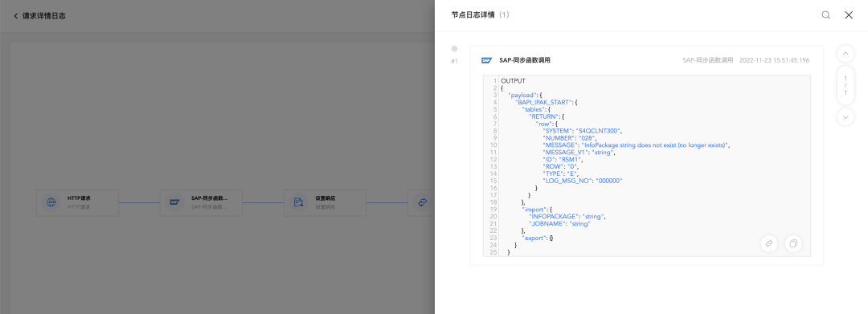Click the OUTPUT heading on line 1
Screen dimensions: 868x314
point(513,81)
